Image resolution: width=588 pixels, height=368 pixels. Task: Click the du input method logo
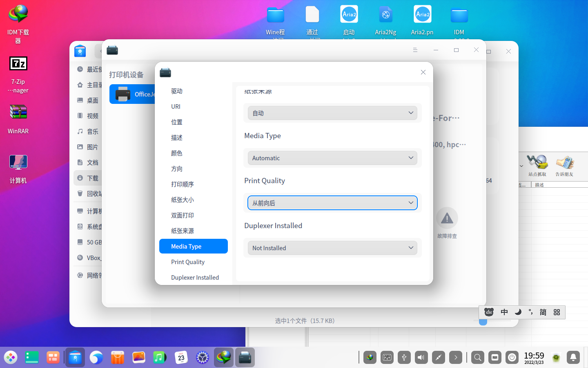click(489, 312)
